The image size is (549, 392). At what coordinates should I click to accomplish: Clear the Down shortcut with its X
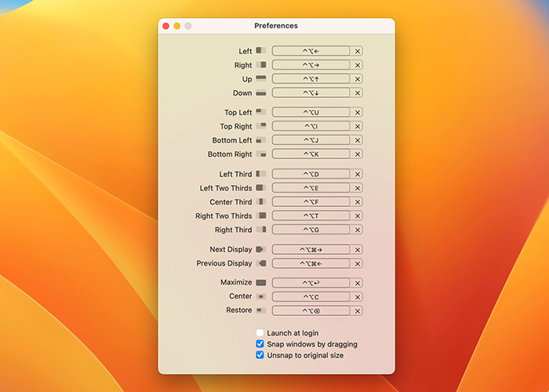(357, 93)
